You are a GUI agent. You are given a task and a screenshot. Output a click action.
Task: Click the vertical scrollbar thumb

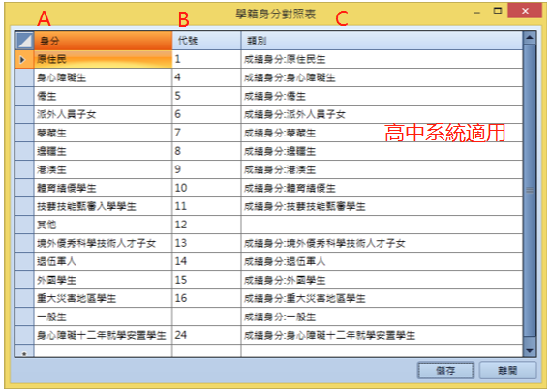(x=530, y=191)
